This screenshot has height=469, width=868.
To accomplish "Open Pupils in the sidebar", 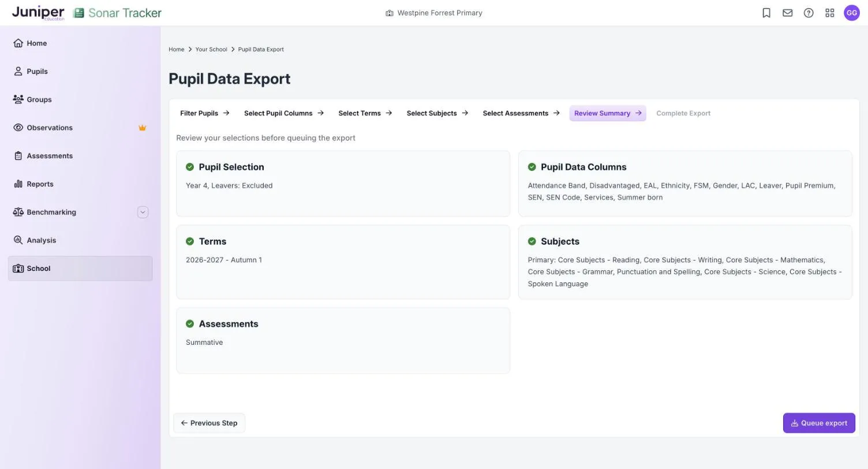I will pyautogui.click(x=80, y=72).
